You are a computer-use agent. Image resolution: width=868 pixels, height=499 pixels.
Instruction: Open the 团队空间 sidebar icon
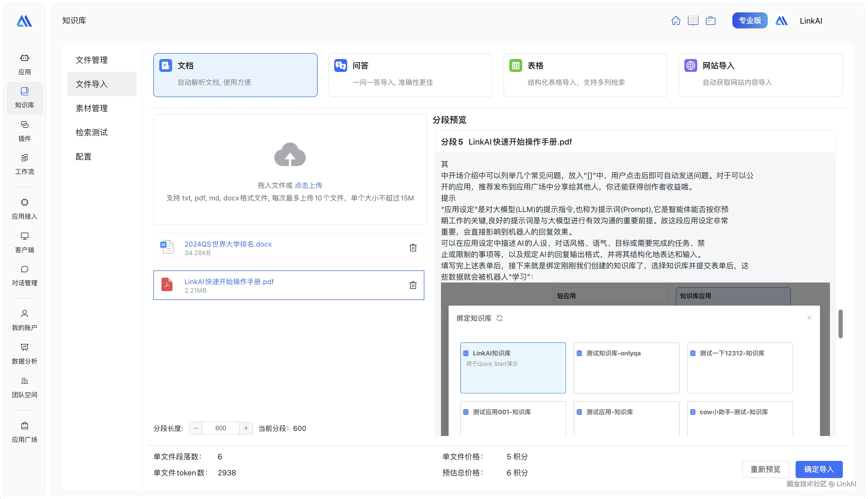point(24,387)
